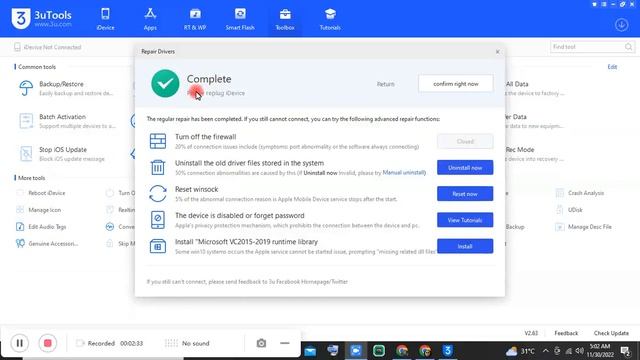
Task: Open Stop iOS Update tool
Action: (63, 154)
